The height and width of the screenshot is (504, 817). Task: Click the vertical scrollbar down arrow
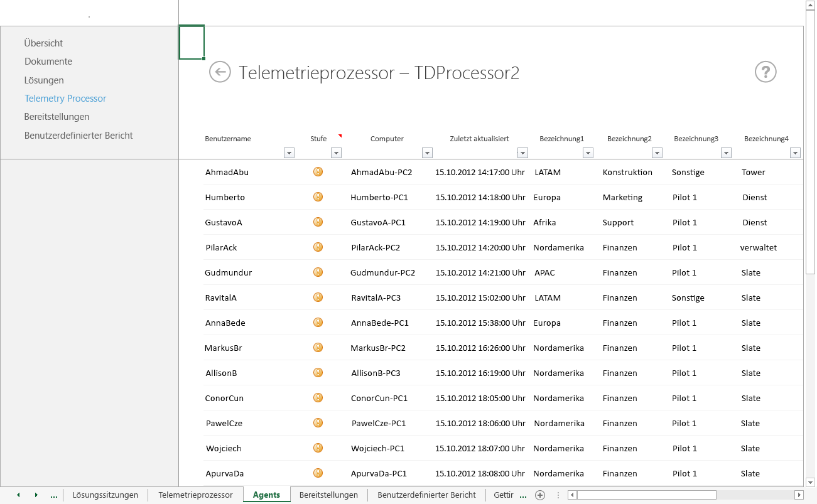click(810, 482)
